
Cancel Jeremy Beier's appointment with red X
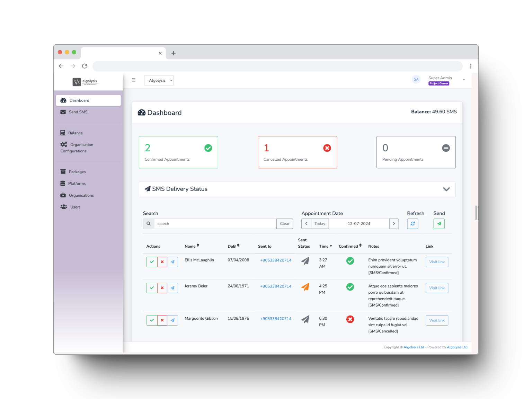click(162, 288)
